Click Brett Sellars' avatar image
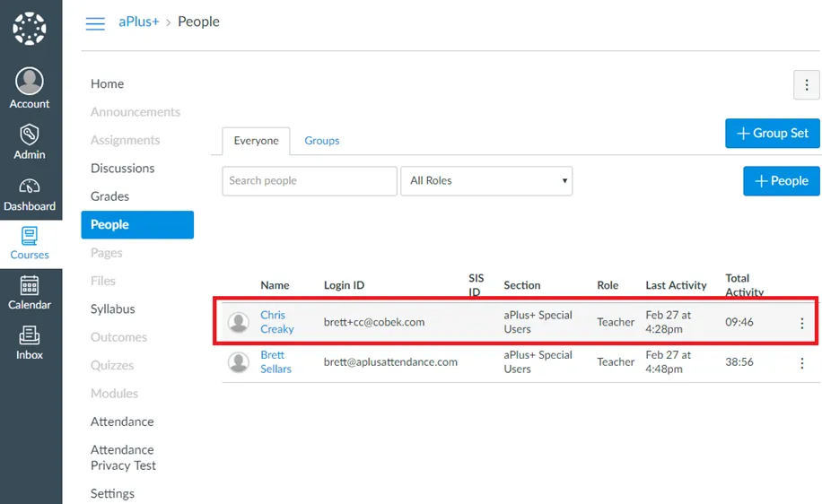 click(x=239, y=362)
